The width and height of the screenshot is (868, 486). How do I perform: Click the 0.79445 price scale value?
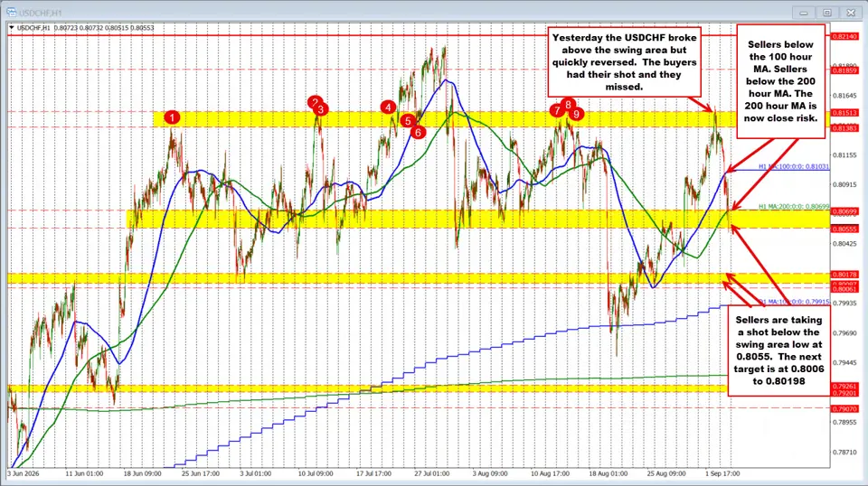(x=844, y=363)
